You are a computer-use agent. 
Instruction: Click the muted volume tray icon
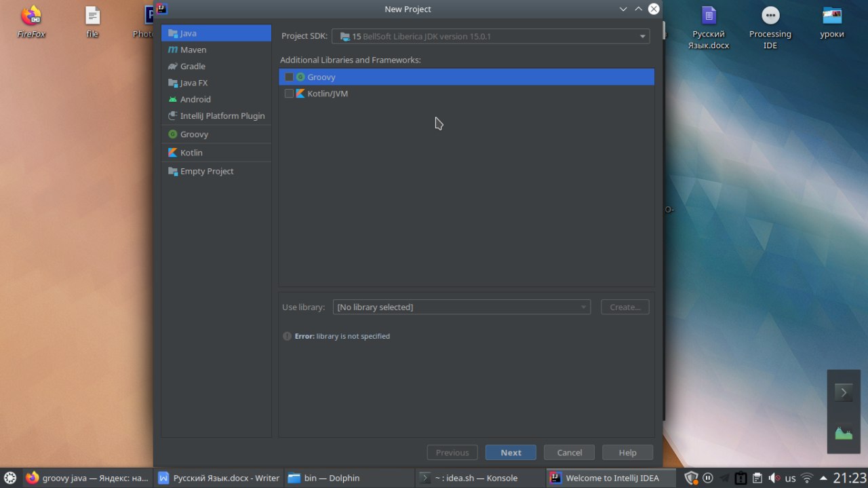(x=774, y=478)
